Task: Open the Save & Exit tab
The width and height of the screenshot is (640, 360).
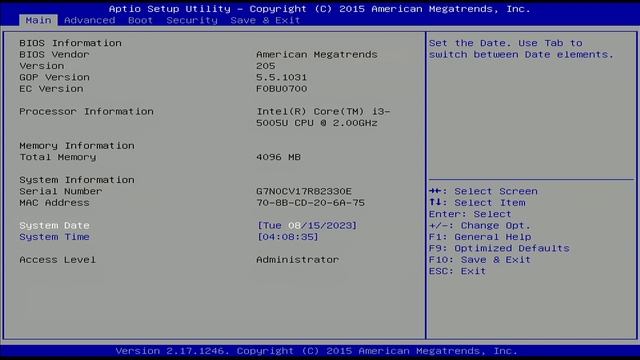Action: (x=265, y=20)
